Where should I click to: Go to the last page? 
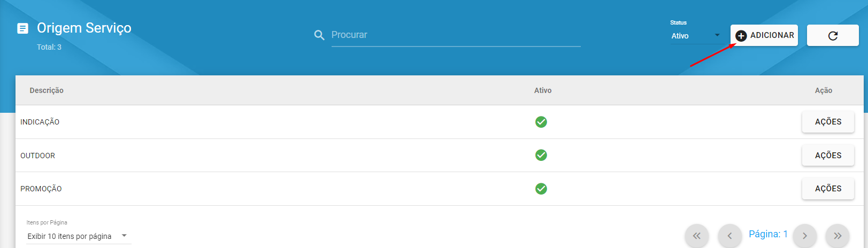click(838, 236)
